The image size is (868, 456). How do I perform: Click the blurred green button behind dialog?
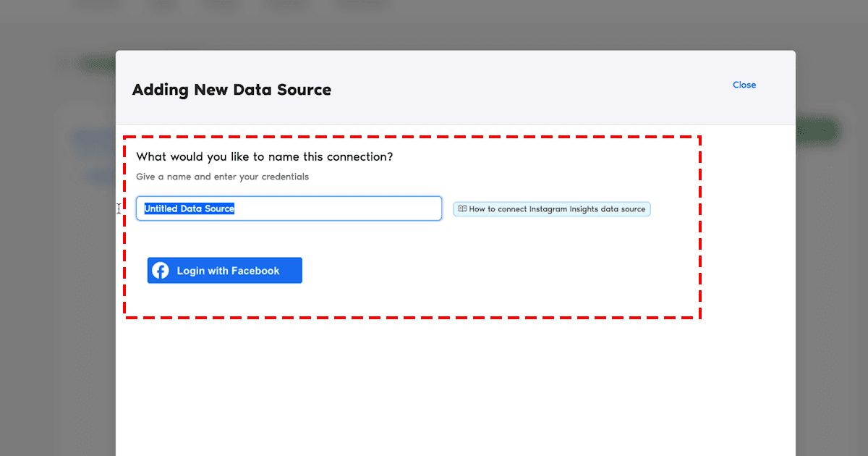click(817, 131)
